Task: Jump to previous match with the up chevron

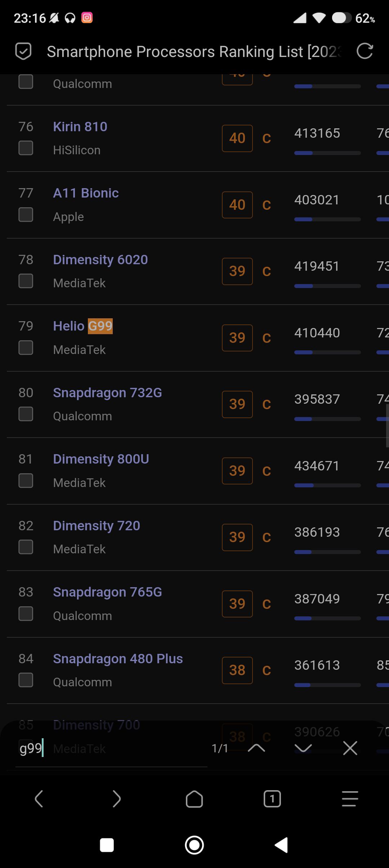Action: (257, 748)
